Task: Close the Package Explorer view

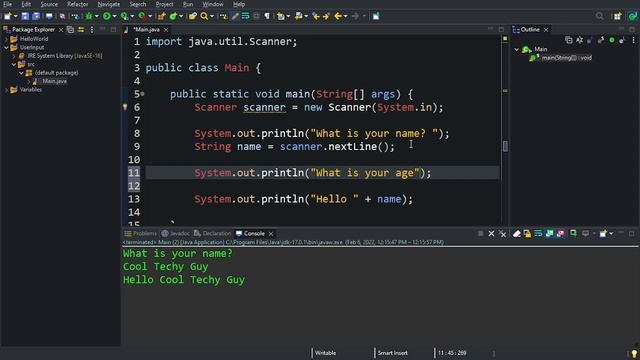Action: [x=61, y=30]
